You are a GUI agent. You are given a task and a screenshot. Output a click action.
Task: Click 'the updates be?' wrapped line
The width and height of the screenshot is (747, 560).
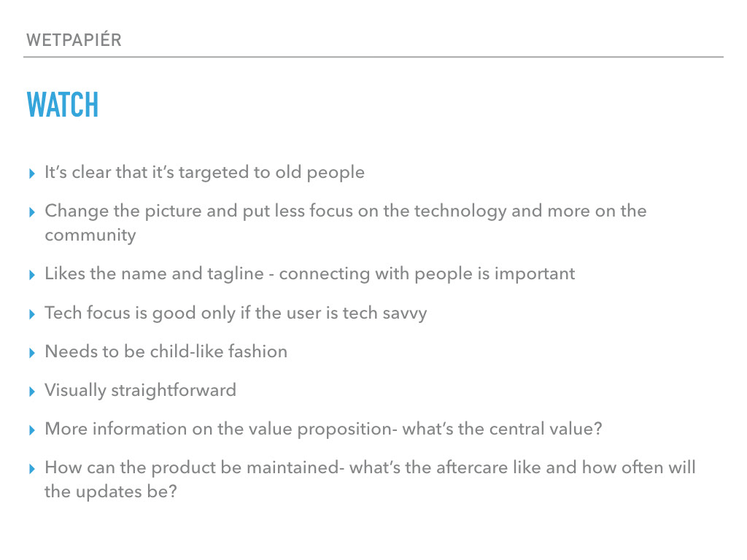[111, 491]
